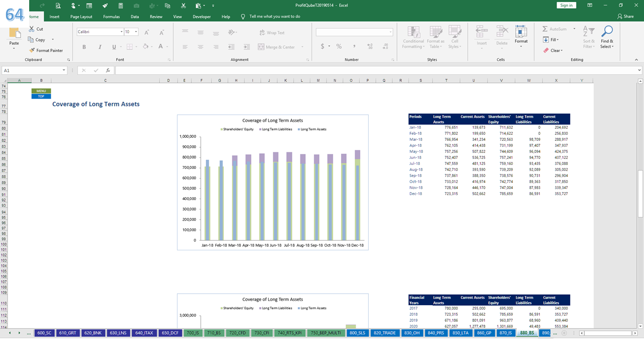Open the Data ribbon tab

[135, 17]
